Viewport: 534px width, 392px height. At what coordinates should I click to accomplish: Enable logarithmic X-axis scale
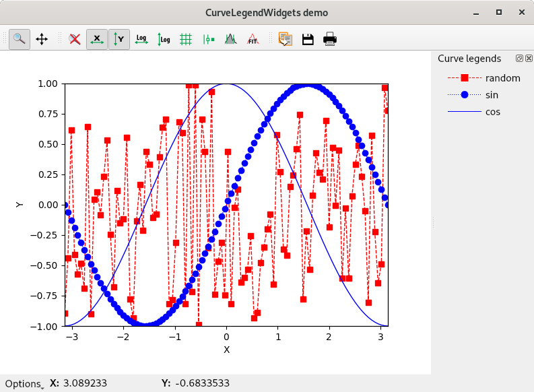click(141, 39)
